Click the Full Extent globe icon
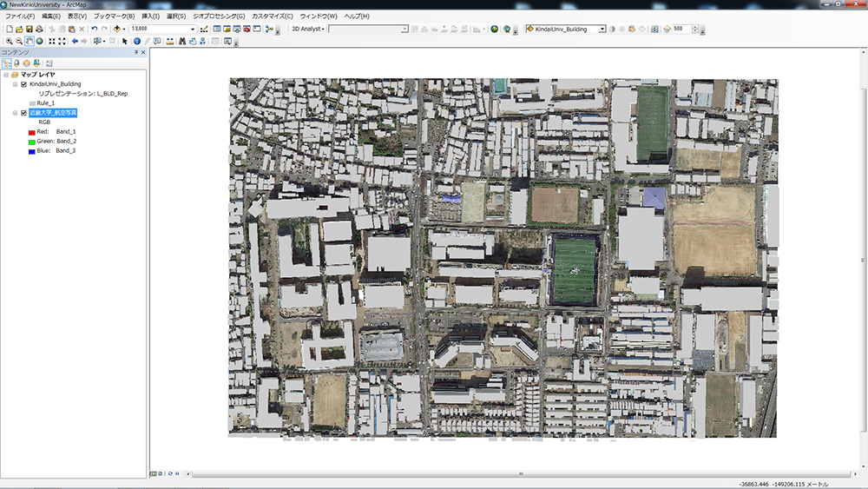 pyautogui.click(x=40, y=41)
